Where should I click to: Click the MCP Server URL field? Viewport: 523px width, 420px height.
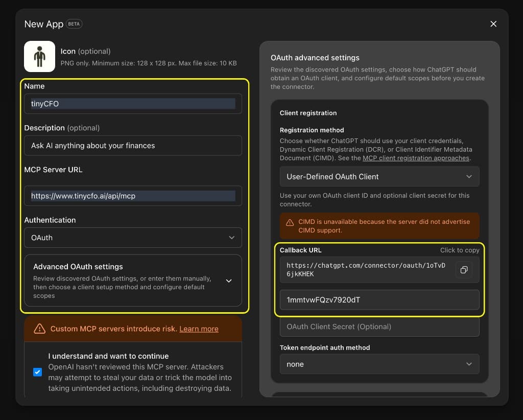point(133,196)
